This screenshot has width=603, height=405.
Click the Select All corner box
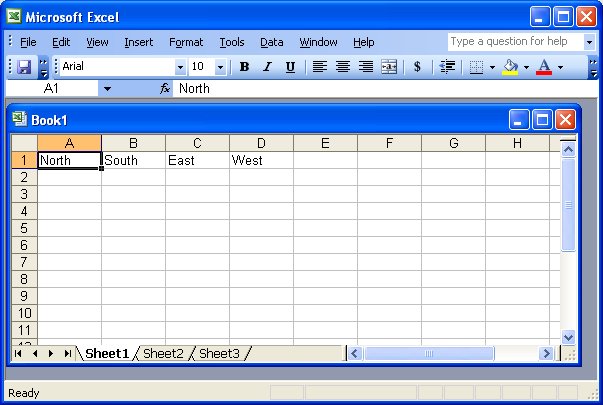pos(24,143)
